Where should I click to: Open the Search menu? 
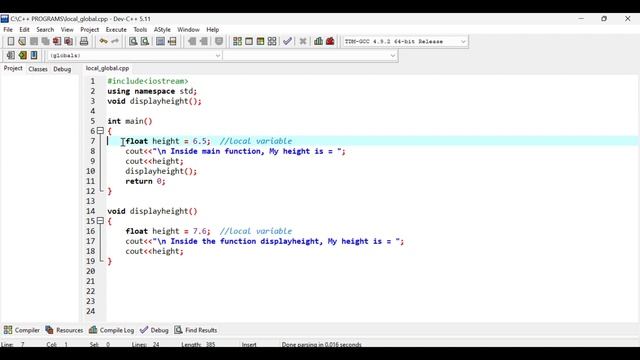pyautogui.click(x=45, y=29)
